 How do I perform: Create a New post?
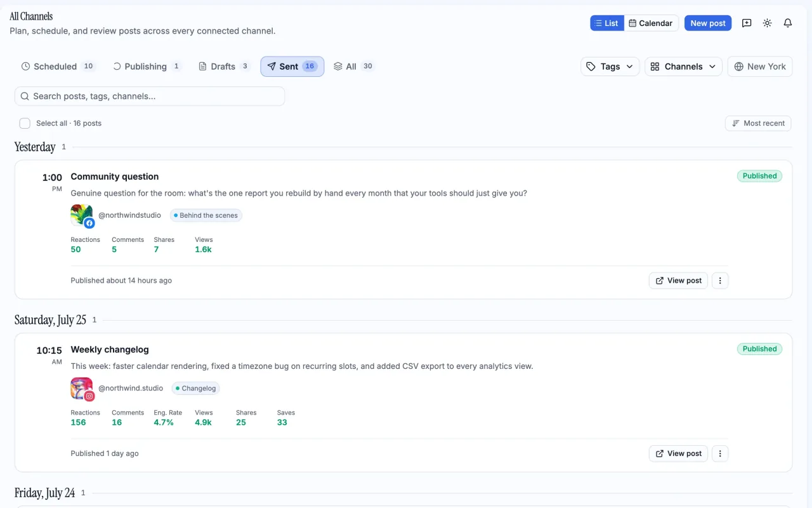pyautogui.click(x=708, y=23)
